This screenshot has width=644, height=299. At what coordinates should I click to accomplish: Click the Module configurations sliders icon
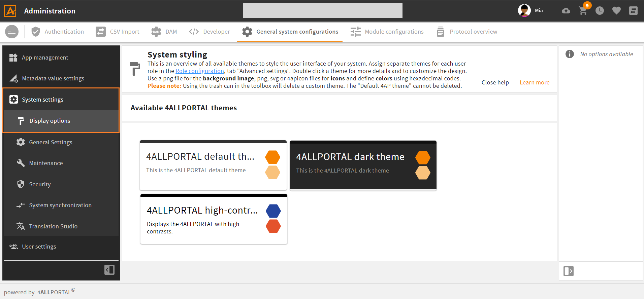tap(355, 32)
